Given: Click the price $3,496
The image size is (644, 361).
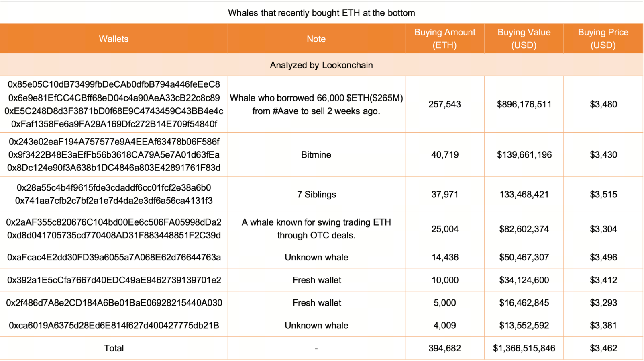Looking at the screenshot, I should pos(603,258).
